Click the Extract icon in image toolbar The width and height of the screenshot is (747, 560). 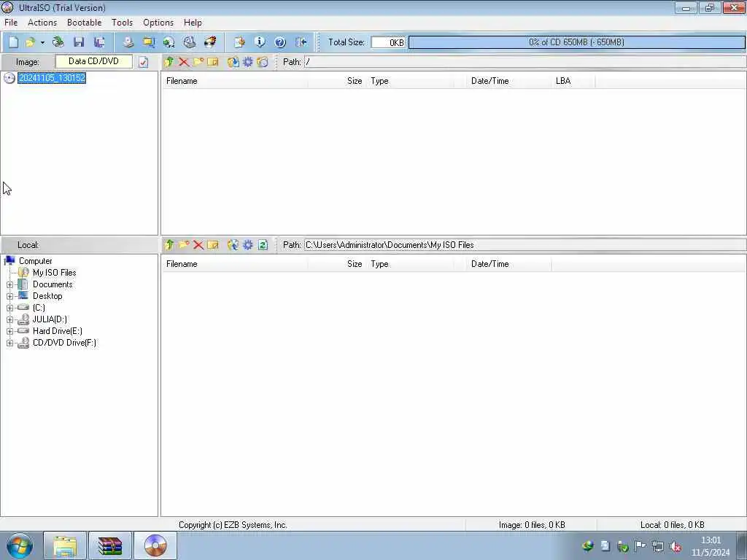(233, 62)
